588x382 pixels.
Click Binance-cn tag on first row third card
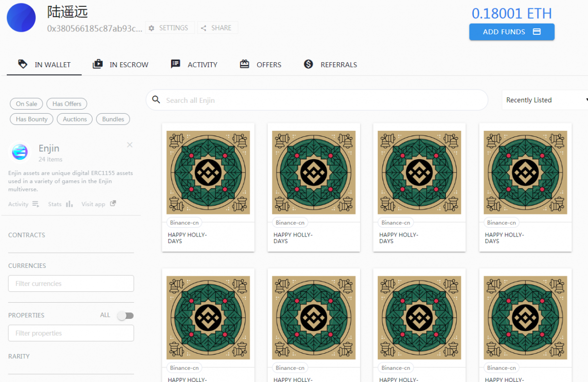(396, 222)
